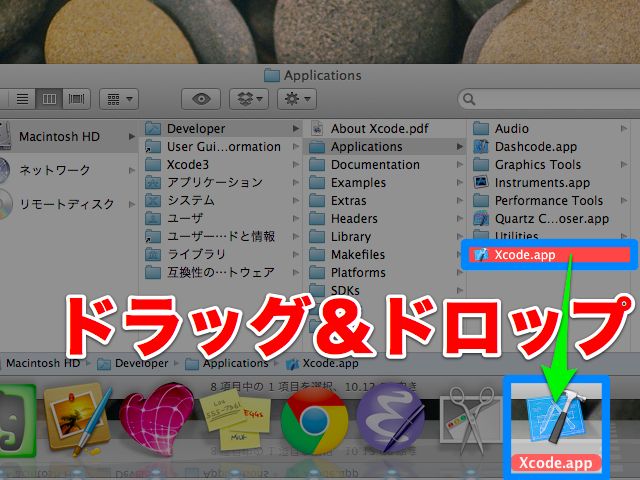Select Instruments.app

(550, 183)
